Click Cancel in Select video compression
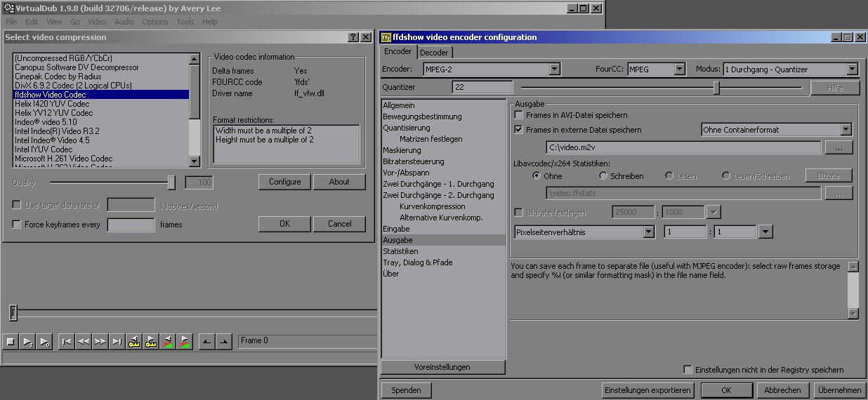This screenshot has height=400, width=868. (x=339, y=224)
